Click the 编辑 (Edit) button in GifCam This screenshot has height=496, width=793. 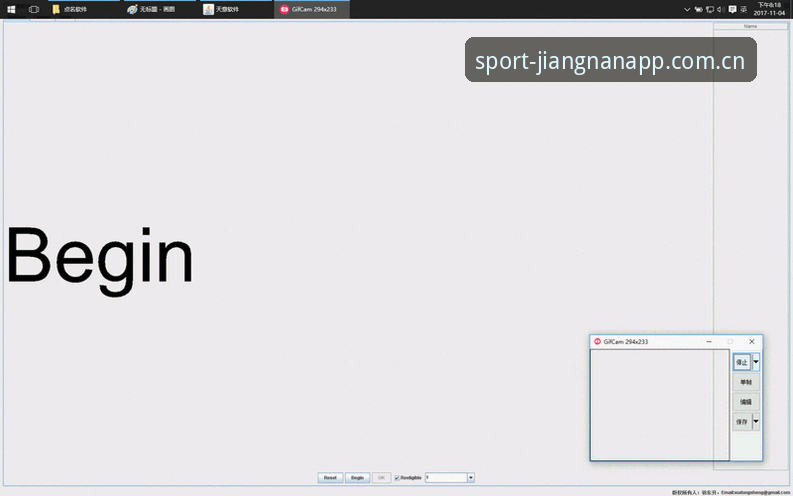click(x=746, y=402)
